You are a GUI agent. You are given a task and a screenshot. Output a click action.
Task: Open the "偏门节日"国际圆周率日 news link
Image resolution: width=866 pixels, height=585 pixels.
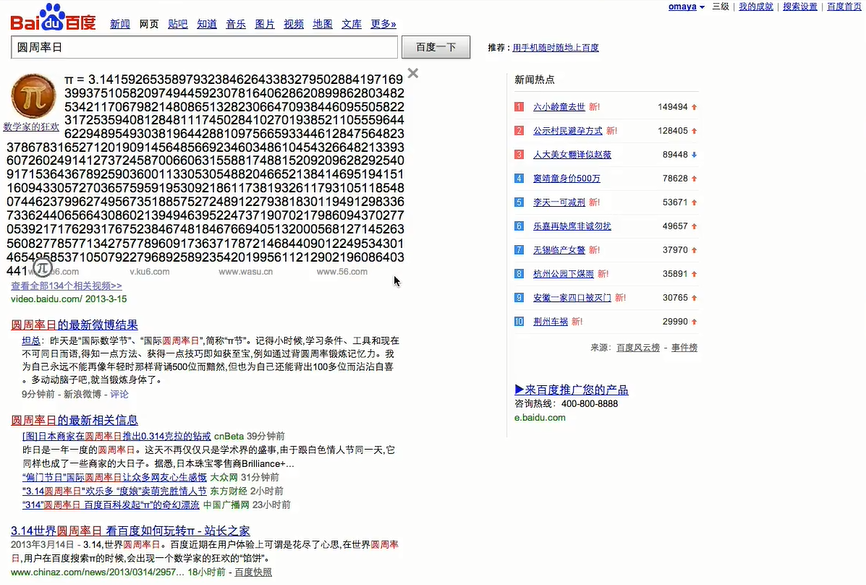[114, 477]
